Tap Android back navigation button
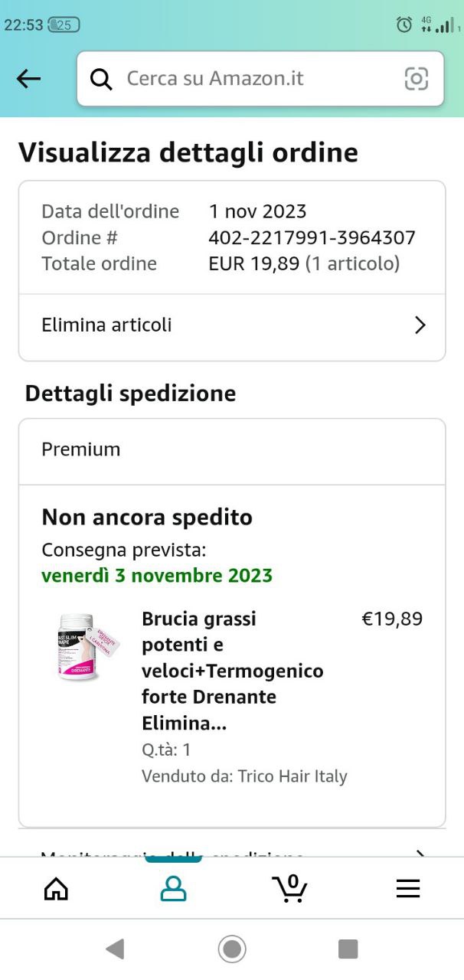464x980 pixels. pos(115,949)
